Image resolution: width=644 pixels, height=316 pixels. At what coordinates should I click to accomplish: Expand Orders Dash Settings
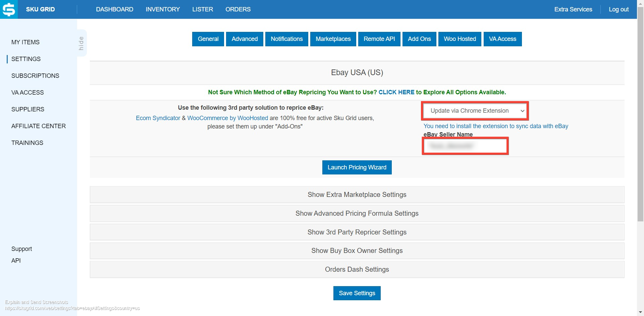357,269
